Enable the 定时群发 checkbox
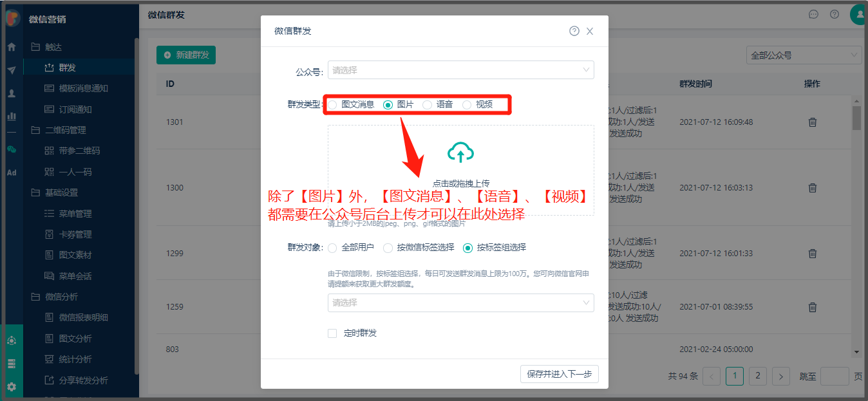Screen dimensions: 868x401 pyautogui.click(x=332, y=333)
